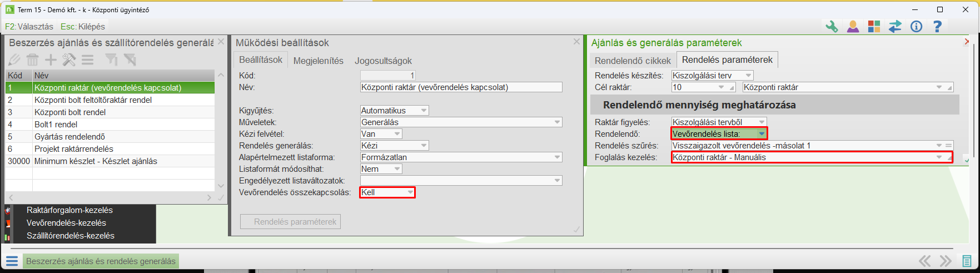Select row Központi raktár (vevőrendelés kapcsolat)

tap(110, 88)
